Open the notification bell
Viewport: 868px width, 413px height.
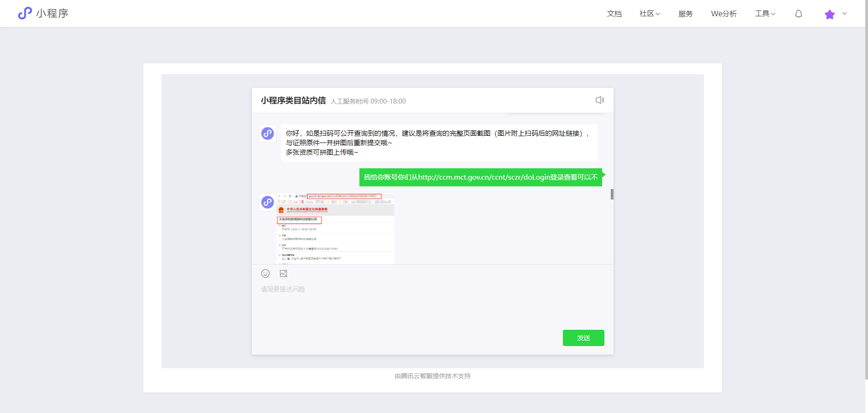click(x=799, y=14)
